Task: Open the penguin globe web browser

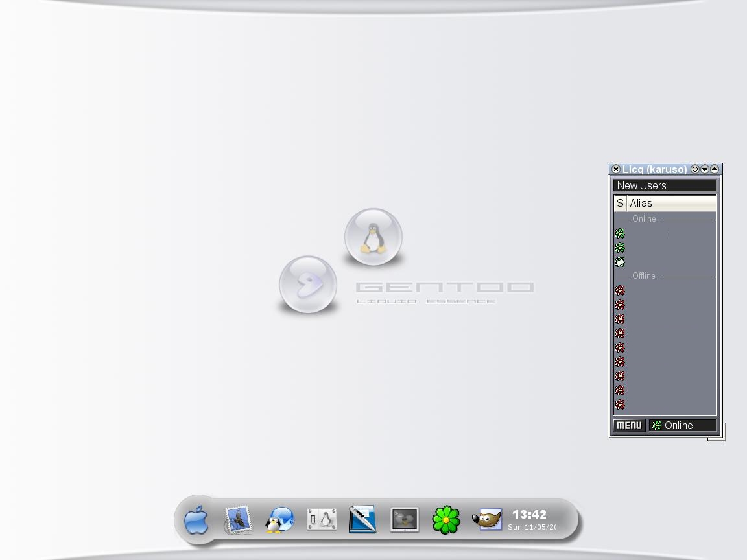Action: click(279, 520)
